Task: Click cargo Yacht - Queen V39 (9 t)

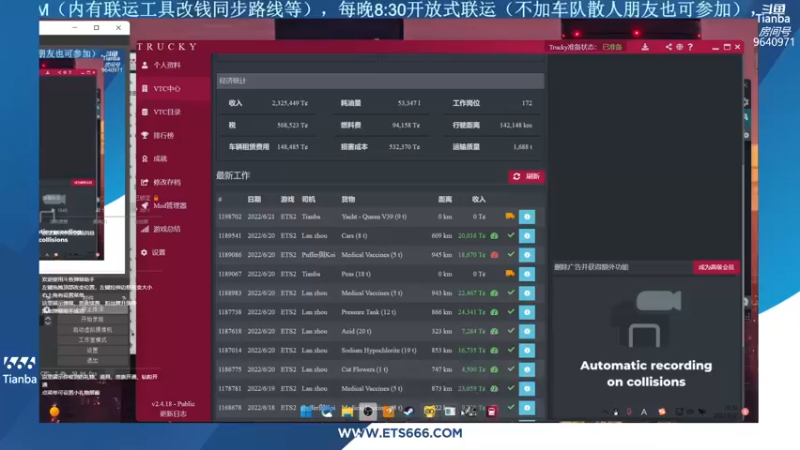Action: coord(374,217)
